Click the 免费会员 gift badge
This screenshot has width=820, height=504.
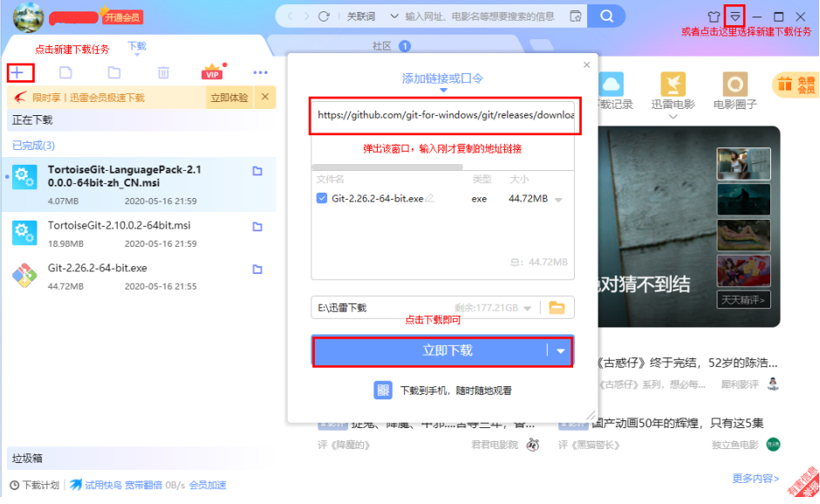click(x=796, y=85)
